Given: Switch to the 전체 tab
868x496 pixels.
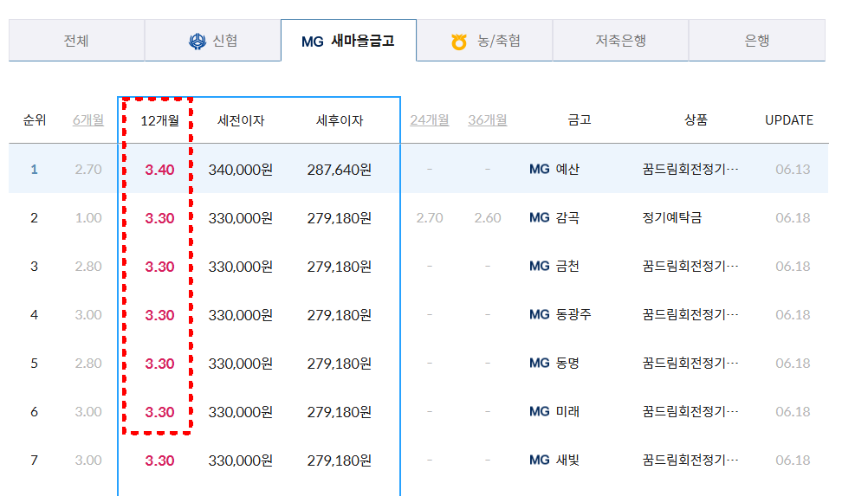Looking at the screenshot, I should [x=76, y=41].
